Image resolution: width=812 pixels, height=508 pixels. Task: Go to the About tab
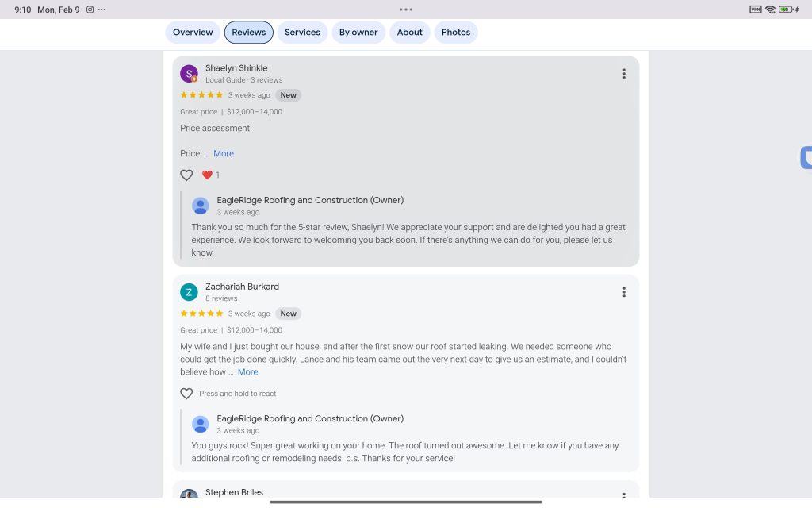tap(410, 33)
